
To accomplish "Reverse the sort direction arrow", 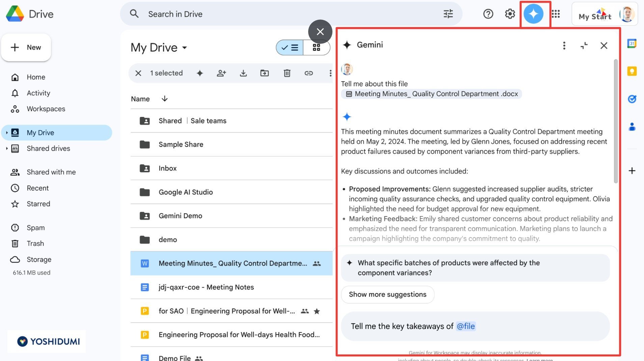I will [164, 99].
